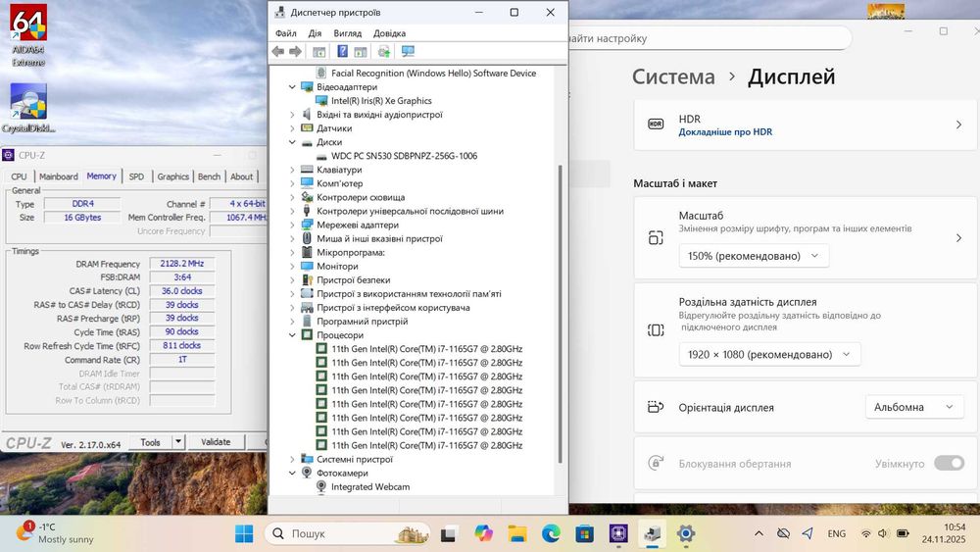This screenshot has width=980, height=552.
Task: Expand the Монітори node
Action: 292,267
